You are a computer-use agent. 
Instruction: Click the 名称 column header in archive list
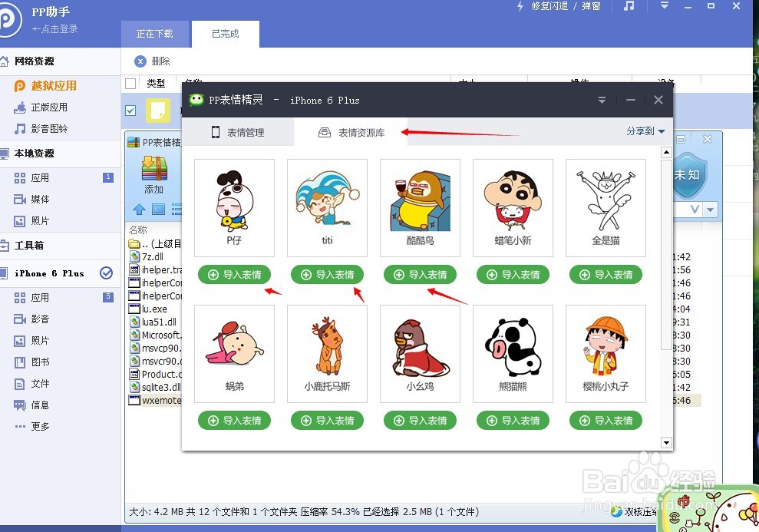point(138,230)
